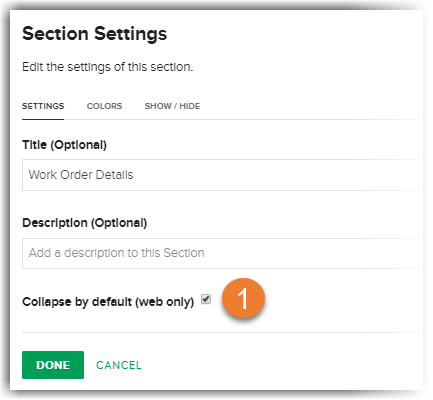The height and width of the screenshot is (400, 433).
Task: Click the 'Add a description to this Section' placeholder
Action: pyautogui.click(x=116, y=253)
